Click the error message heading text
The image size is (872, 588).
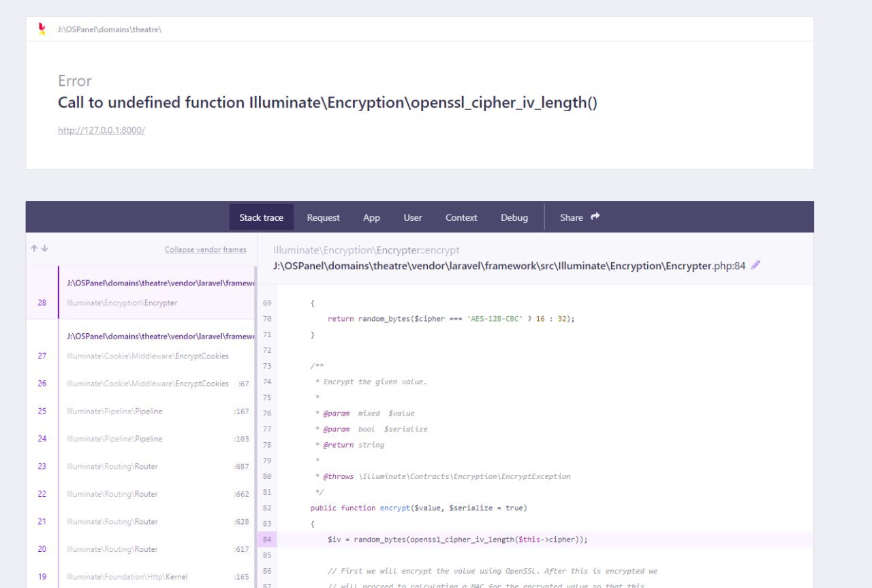pyautogui.click(x=328, y=103)
